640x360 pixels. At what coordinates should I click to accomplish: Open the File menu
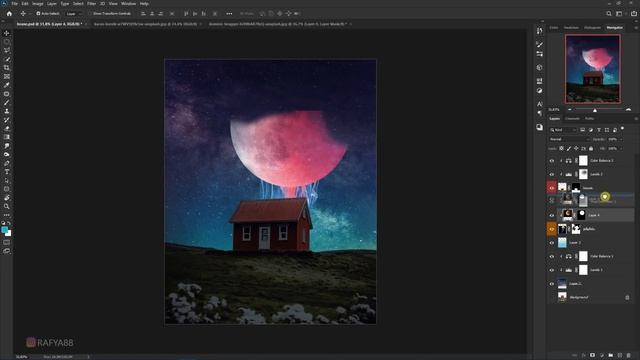14,4
